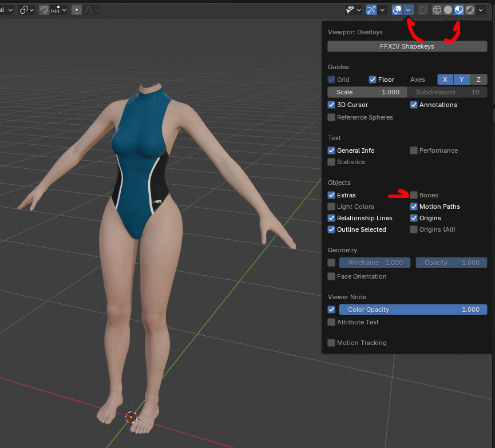Viewport: 495px width, 448px height.
Task: Click the Subdivisions value field
Action: pyautogui.click(x=448, y=92)
